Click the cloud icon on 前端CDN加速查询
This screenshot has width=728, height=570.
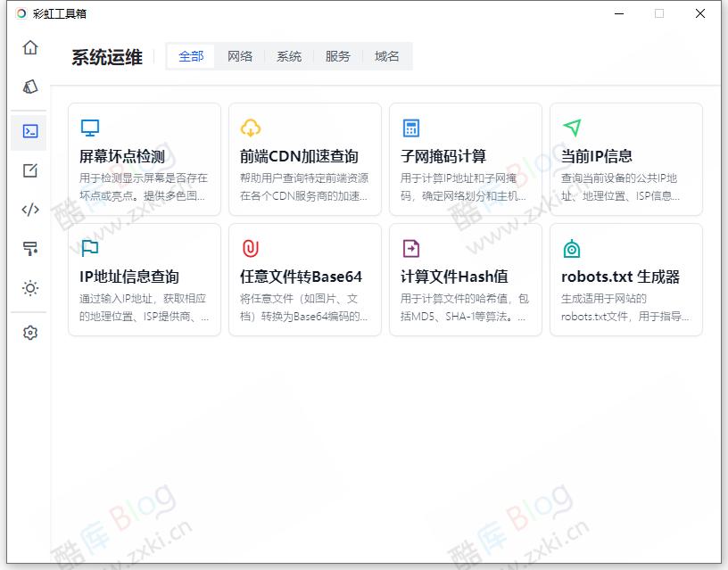(250, 127)
